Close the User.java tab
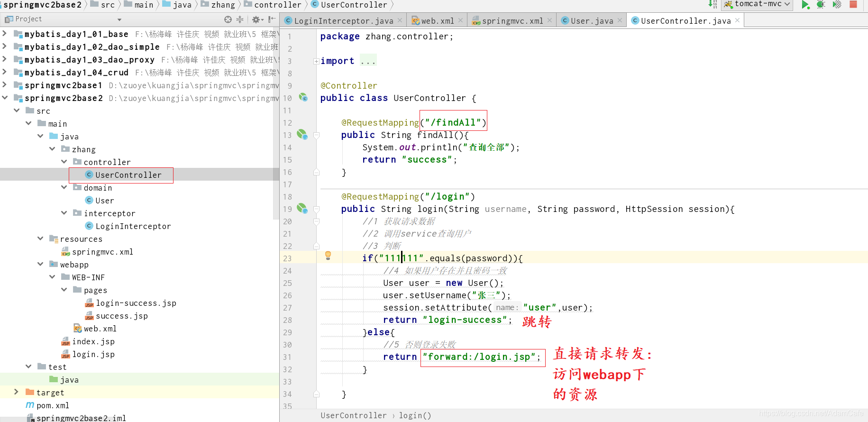 pos(620,20)
